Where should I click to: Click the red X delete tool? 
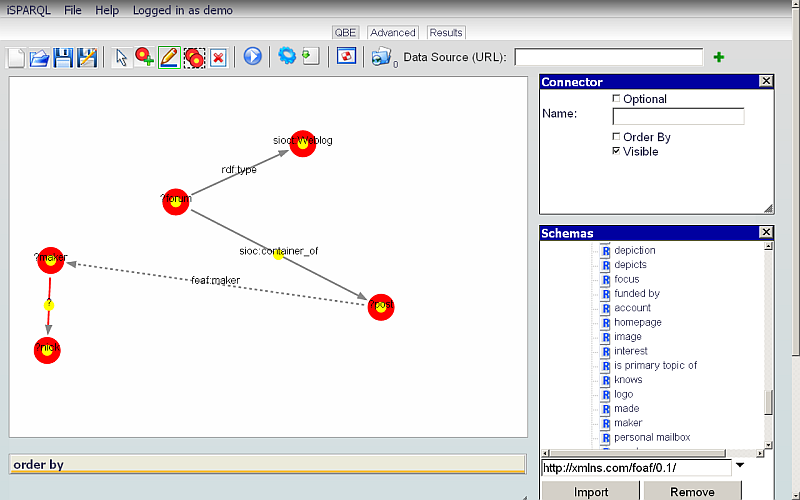[x=218, y=57]
